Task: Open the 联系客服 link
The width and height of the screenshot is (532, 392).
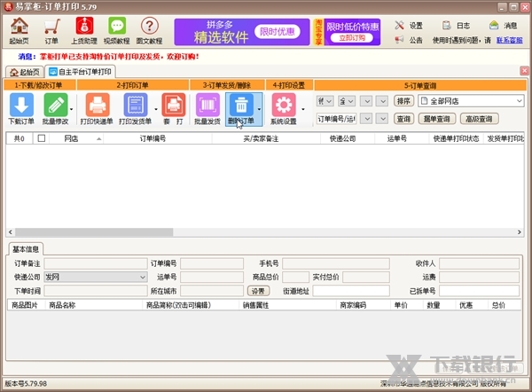Action: click(x=509, y=40)
